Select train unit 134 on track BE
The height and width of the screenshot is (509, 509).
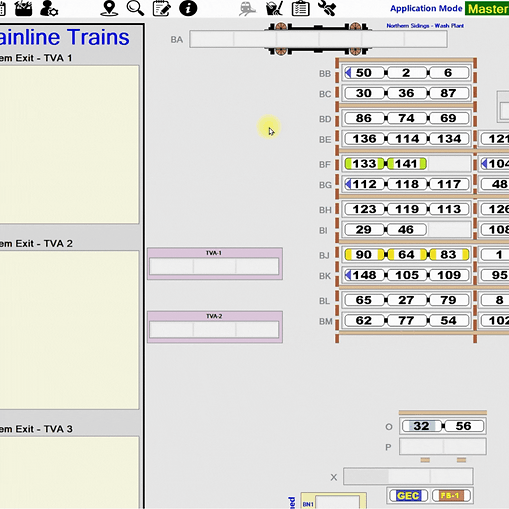click(449, 139)
